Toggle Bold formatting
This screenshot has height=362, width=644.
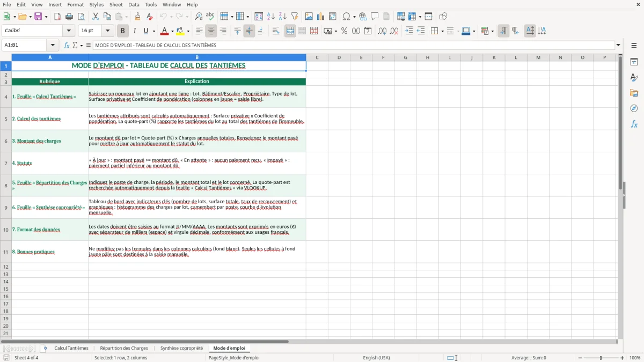123,31
